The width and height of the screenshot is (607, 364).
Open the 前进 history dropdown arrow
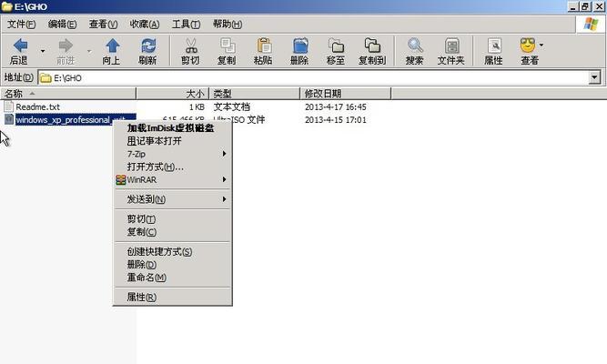pos(89,51)
